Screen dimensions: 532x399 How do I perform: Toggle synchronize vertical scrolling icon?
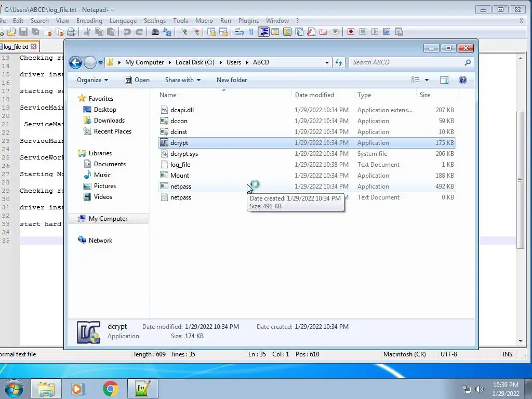[x=211, y=32]
